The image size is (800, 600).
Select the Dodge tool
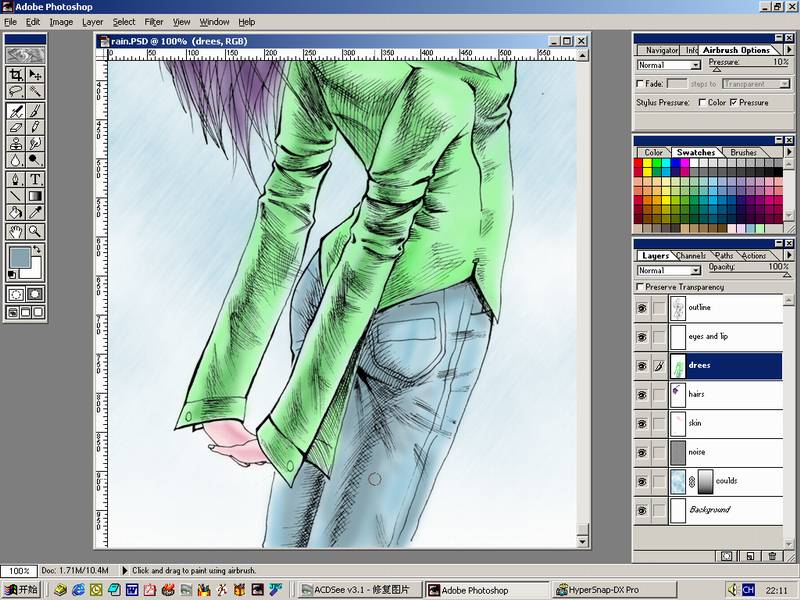35,160
